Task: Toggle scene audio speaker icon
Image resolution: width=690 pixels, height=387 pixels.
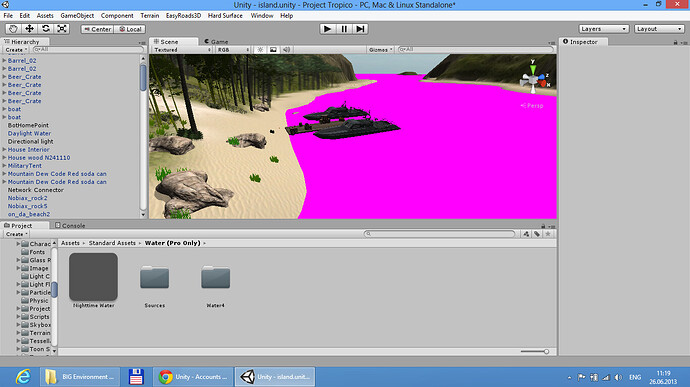Action: coord(286,50)
